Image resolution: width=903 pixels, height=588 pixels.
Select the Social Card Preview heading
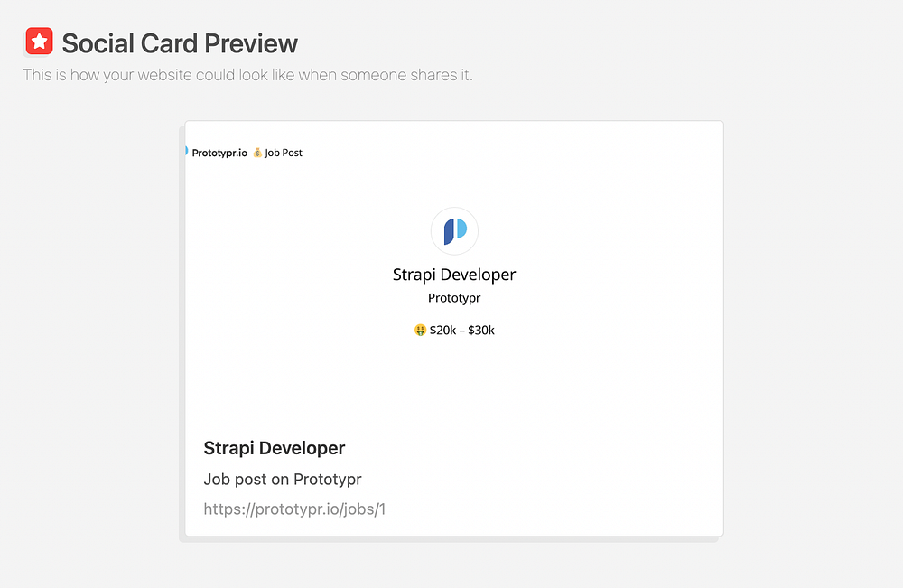(x=180, y=43)
